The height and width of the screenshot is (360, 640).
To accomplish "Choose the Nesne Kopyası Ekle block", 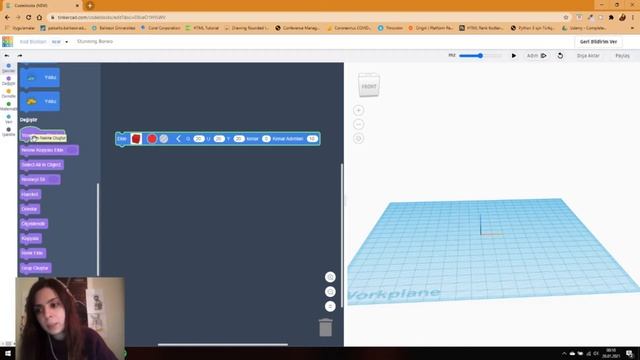I will (x=49, y=150).
